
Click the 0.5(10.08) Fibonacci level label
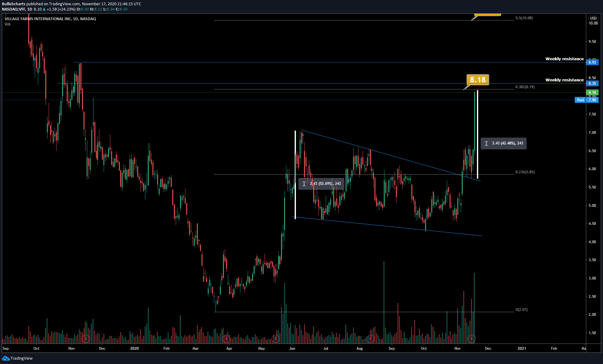click(x=524, y=18)
